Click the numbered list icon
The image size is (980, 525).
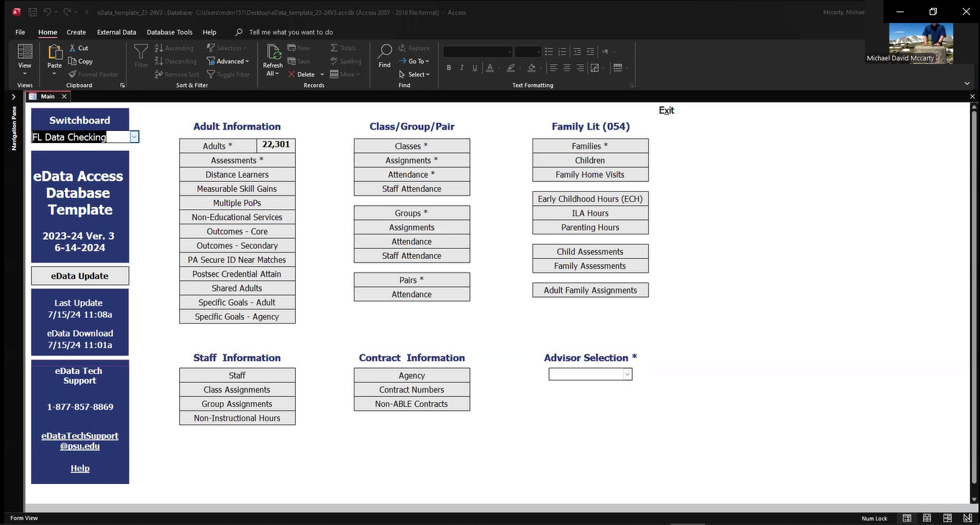tap(563, 52)
